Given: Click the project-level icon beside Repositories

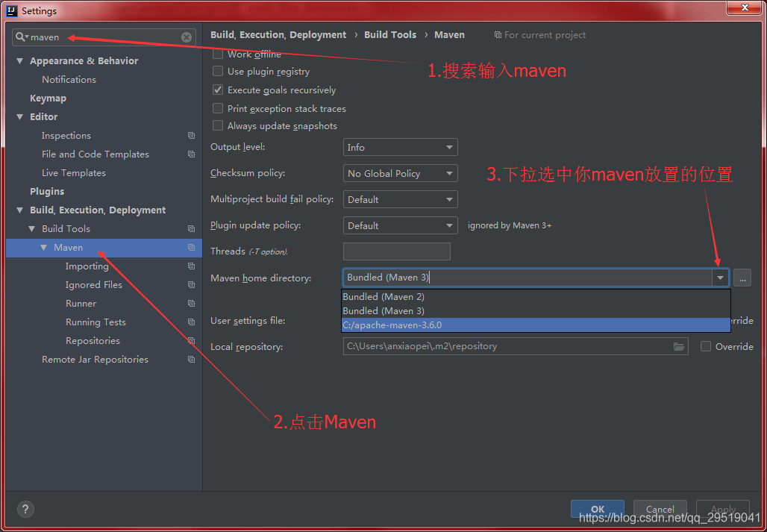Looking at the screenshot, I should tap(191, 340).
